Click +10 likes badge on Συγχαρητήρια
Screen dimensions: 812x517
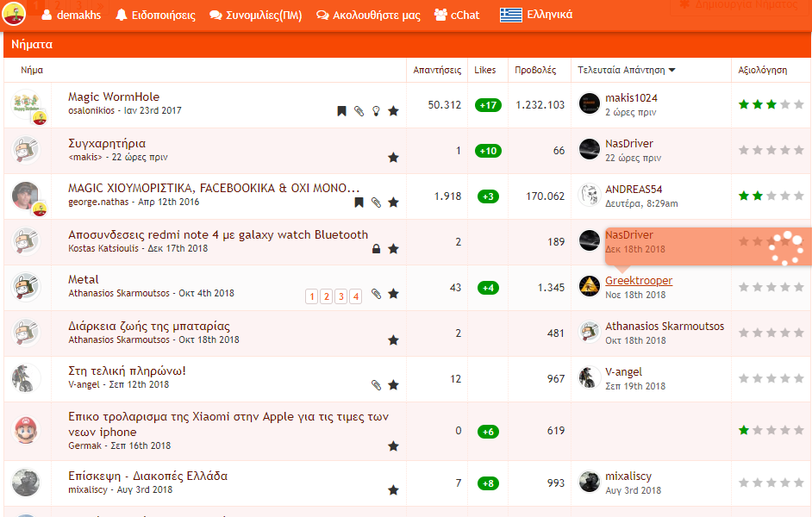coord(489,151)
